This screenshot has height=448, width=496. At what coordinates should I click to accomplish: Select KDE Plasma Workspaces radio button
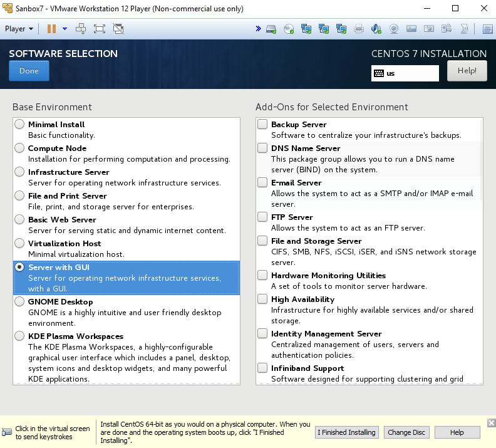pyautogui.click(x=19, y=336)
